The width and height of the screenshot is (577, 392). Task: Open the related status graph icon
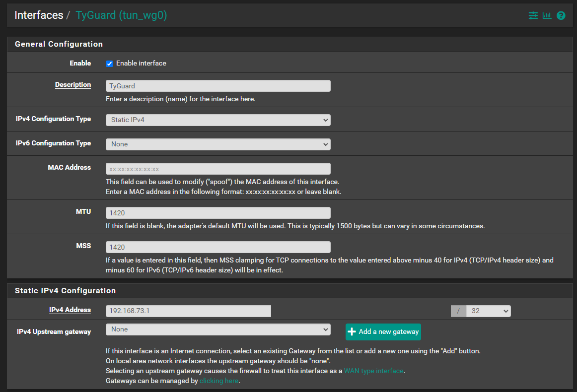547,15
